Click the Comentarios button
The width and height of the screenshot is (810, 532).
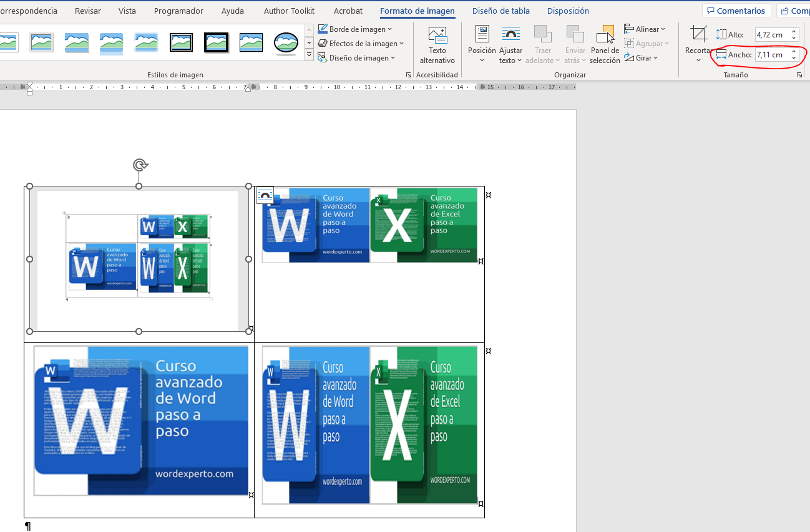736,11
